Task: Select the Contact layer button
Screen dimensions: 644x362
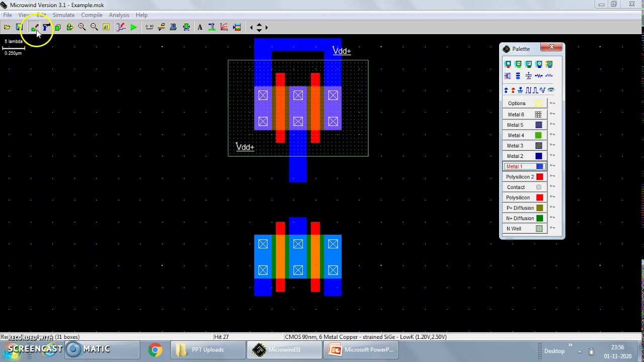Action: point(524,187)
